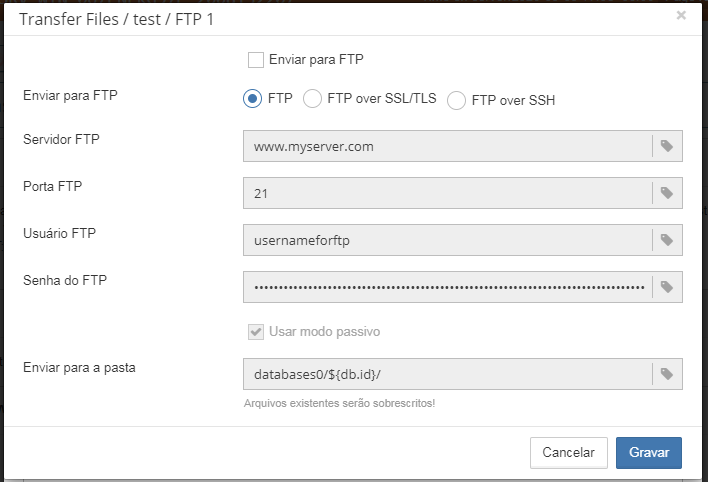Click the Usuário FTP input box

447,240
